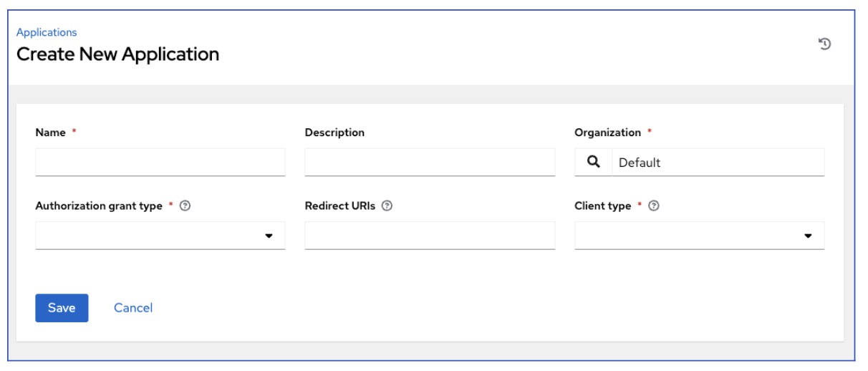Click the Organization lookup magnifier icon
This screenshot has width=868, height=371.
point(593,162)
